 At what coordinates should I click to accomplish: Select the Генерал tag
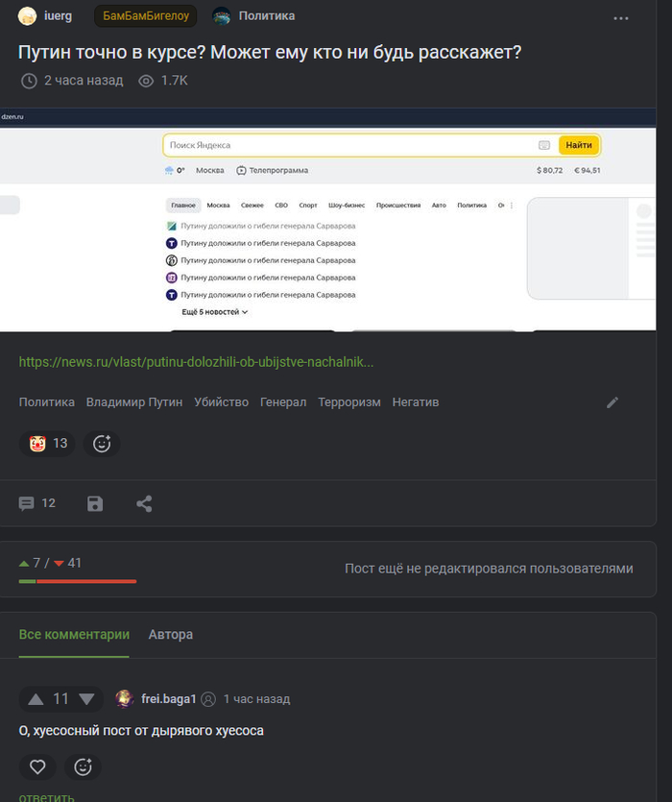pos(283,402)
